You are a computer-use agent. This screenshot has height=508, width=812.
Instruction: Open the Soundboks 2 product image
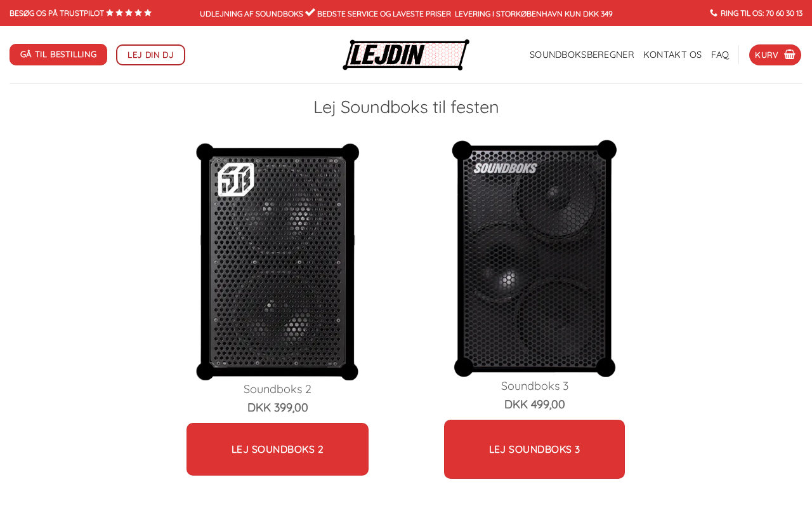(278, 262)
